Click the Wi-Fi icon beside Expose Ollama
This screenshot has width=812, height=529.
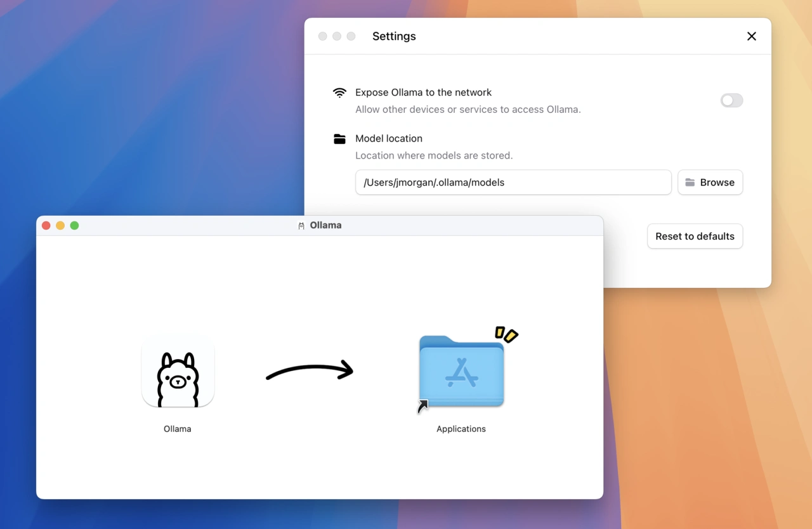[x=340, y=93]
